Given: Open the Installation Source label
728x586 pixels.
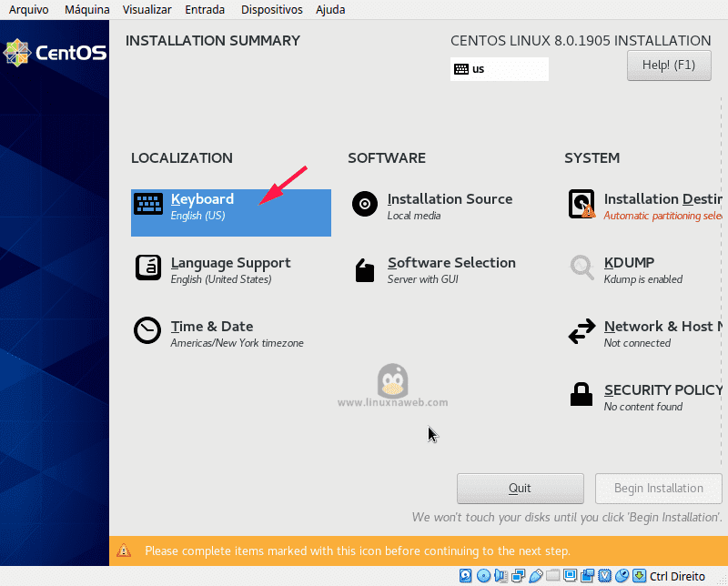Looking at the screenshot, I should tap(450, 199).
